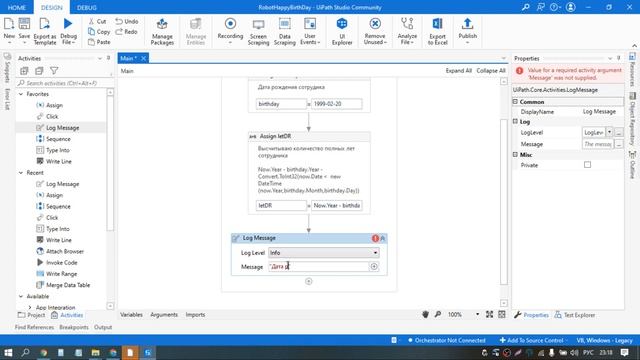The height and width of the screenshot is (360, 640).
Task: Click the Message input field in Log Message
Action: pyautogui.click(x=319, y=267)
